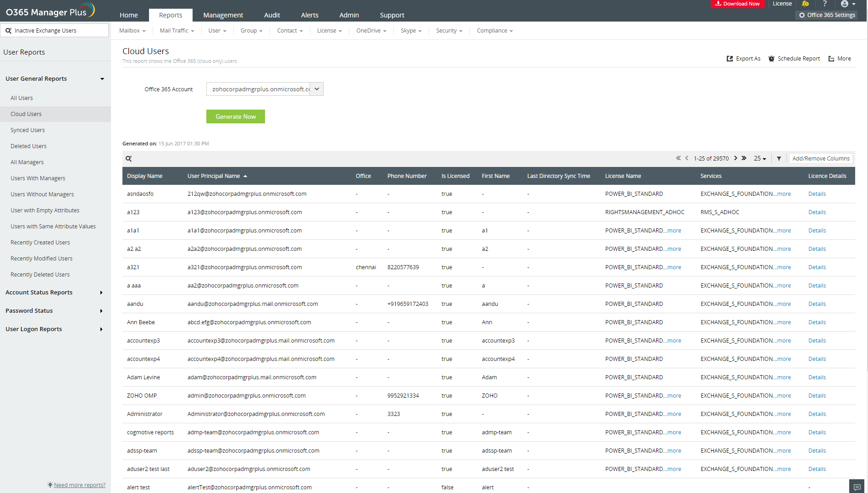Go to the first page of results
The height and width of the screenshot is (493, 868).
point(678,158)
